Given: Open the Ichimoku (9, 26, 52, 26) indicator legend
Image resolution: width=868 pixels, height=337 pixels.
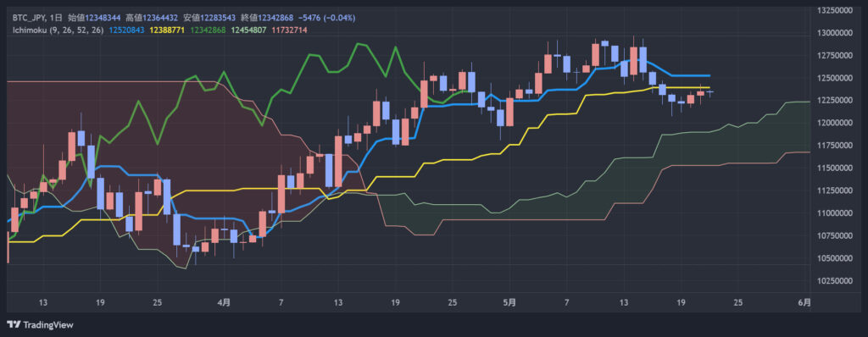Looking at the screenshot, I should pos(59,30).
